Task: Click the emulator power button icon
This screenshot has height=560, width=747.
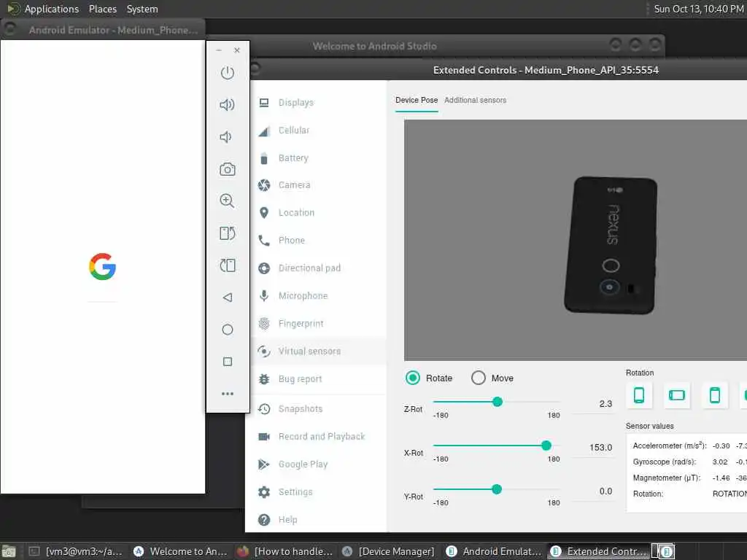Action: click(228, 73)
